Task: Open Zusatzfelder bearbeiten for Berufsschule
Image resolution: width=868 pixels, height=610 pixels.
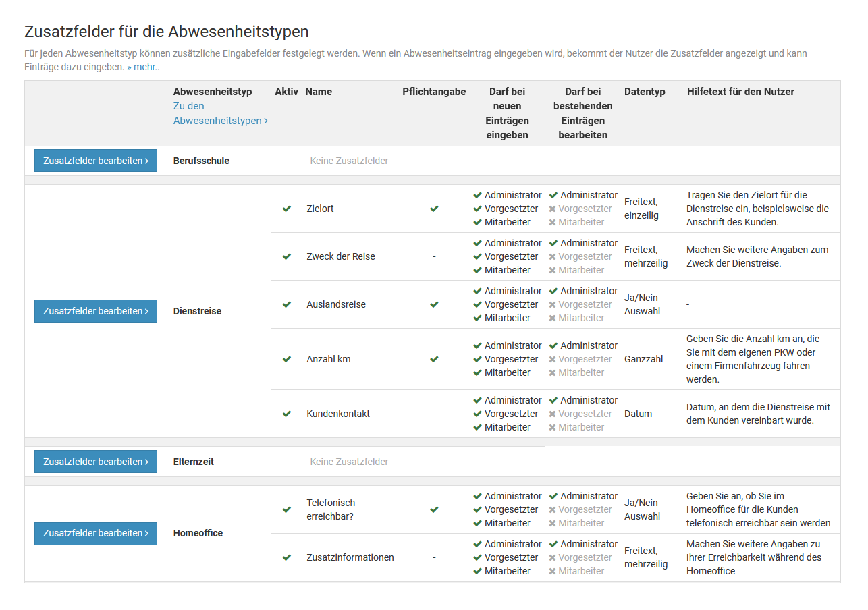Action: click(x=96, y=161)
